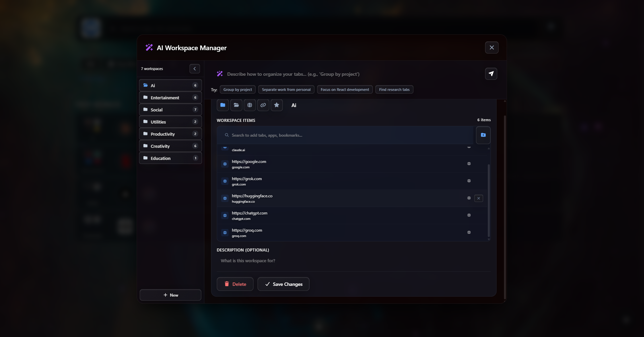Open the Creativity workspace

pyautogui.click(x=170, y=146)
